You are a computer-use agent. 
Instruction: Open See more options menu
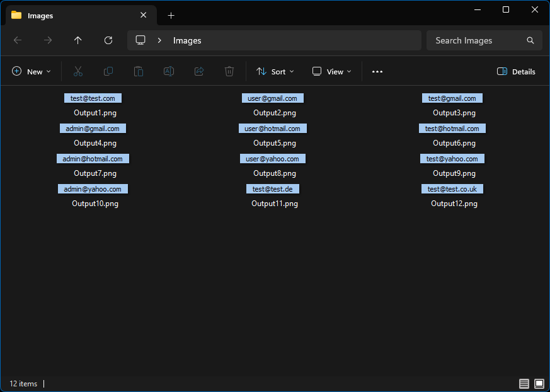(x=377, y=72)
